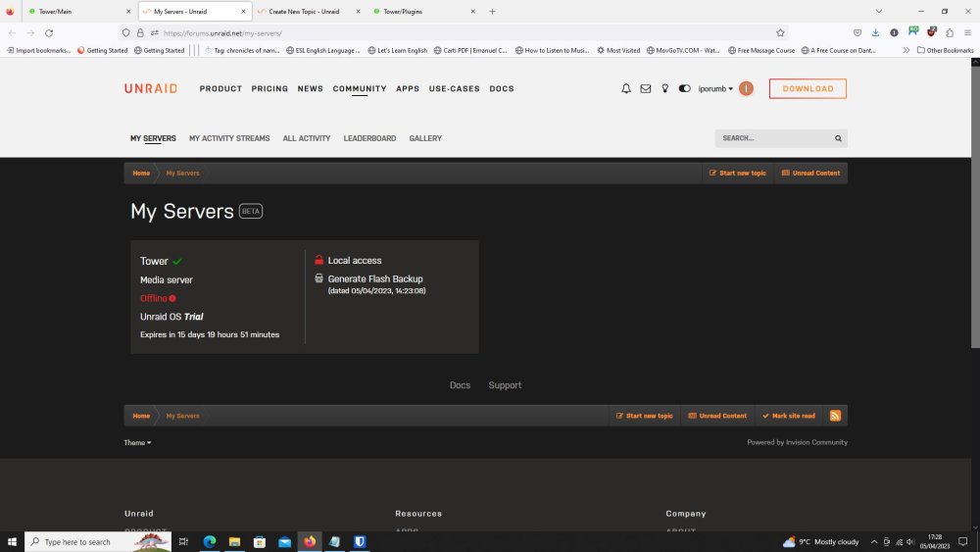Toggle the dark mode switch
980x552 pixels.
(684, 89)
